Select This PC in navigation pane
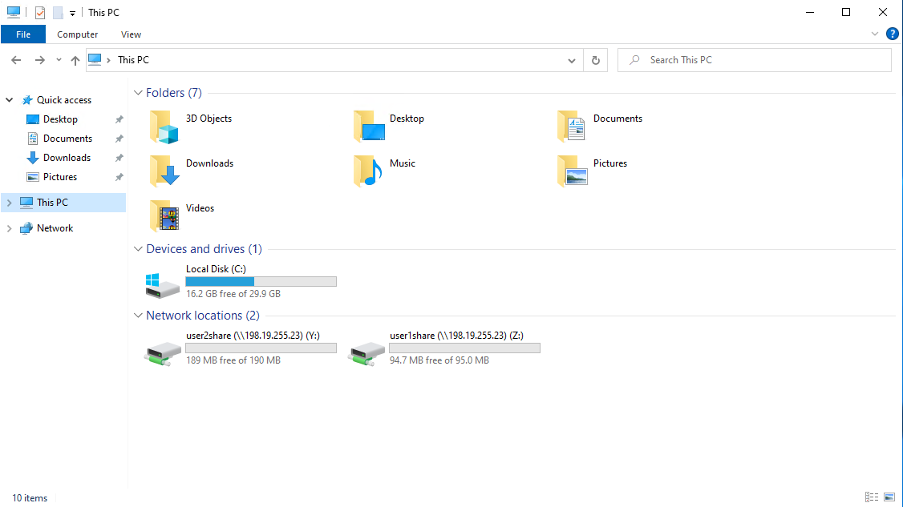 click(63, 202)
